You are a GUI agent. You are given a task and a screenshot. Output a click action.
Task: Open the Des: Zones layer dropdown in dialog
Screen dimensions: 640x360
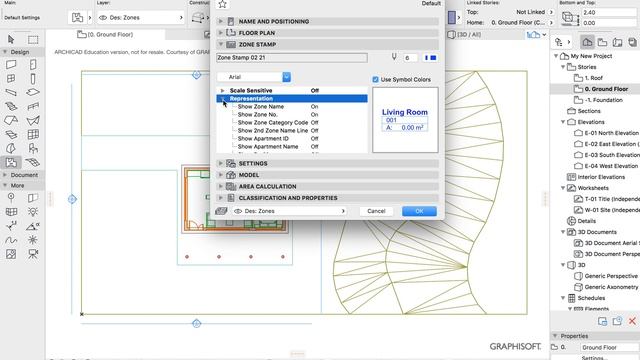(x=289, y=211)
